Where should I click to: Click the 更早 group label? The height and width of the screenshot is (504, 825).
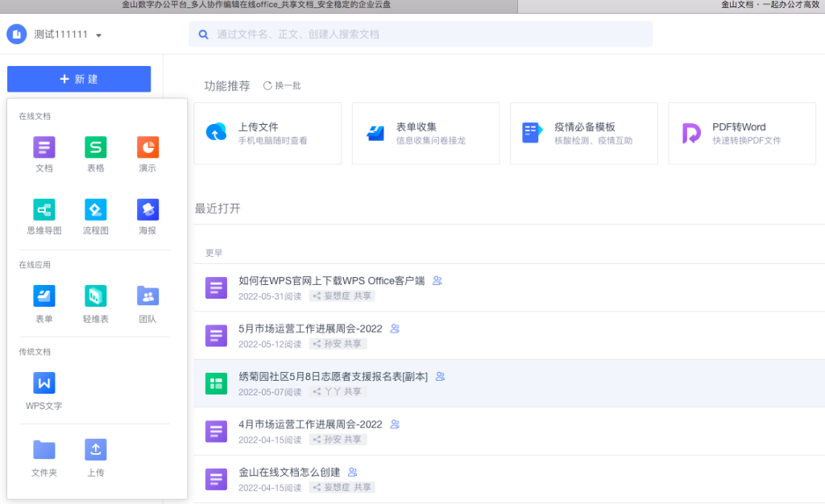214,253
